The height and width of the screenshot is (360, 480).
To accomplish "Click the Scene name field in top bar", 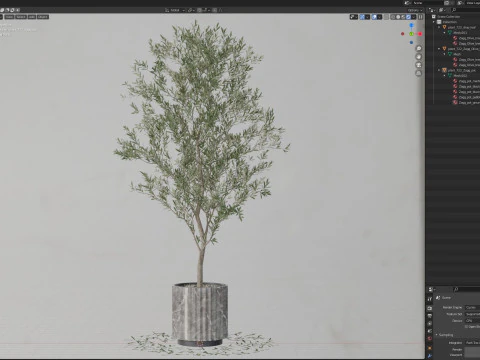I will pos(427,3).
